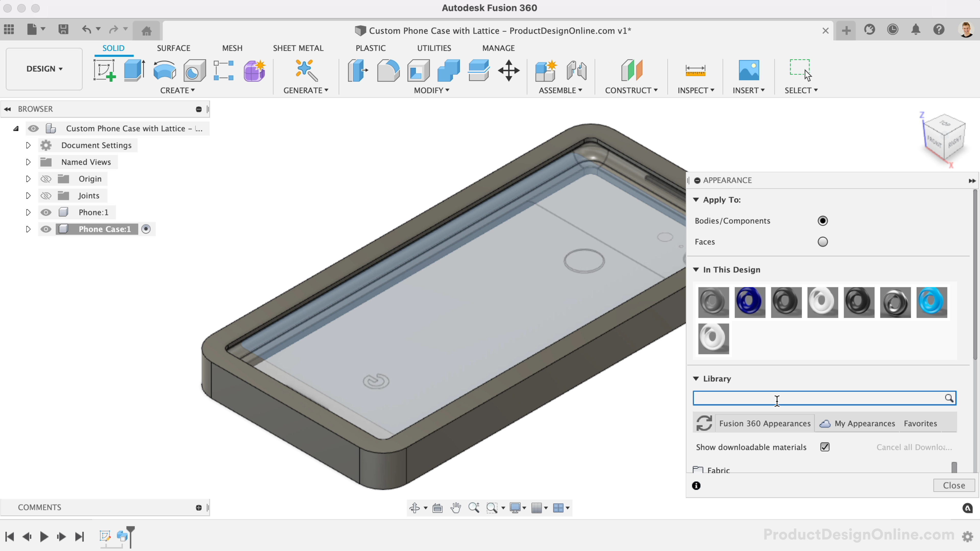
Task: Click the Joint tool in Assemble
Action: point(576,70)
